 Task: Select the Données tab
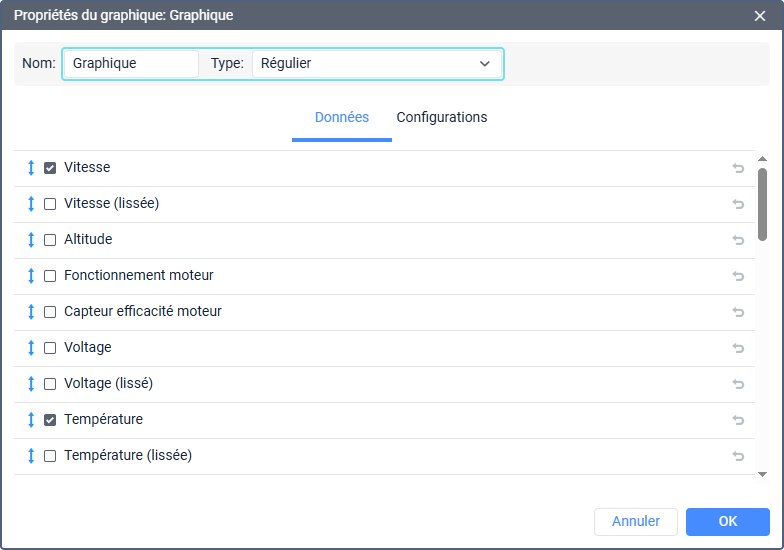click(x=342, y=118)
